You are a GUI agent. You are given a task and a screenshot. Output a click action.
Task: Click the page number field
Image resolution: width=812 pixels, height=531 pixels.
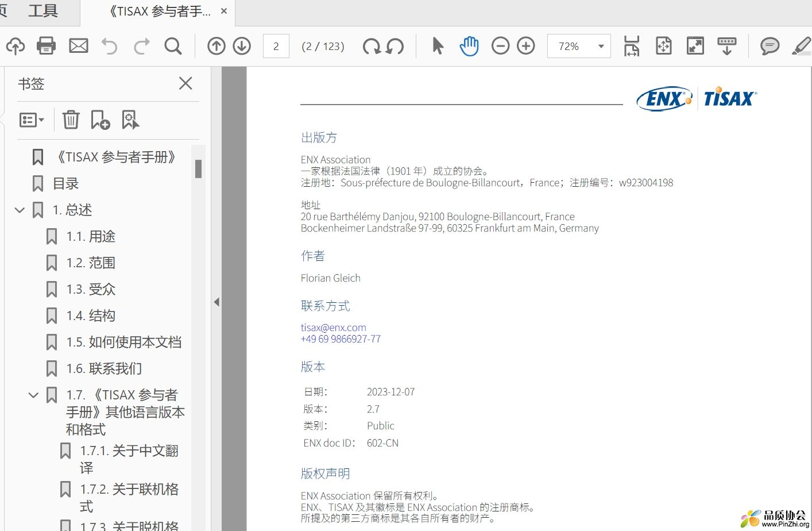(276, 46)
